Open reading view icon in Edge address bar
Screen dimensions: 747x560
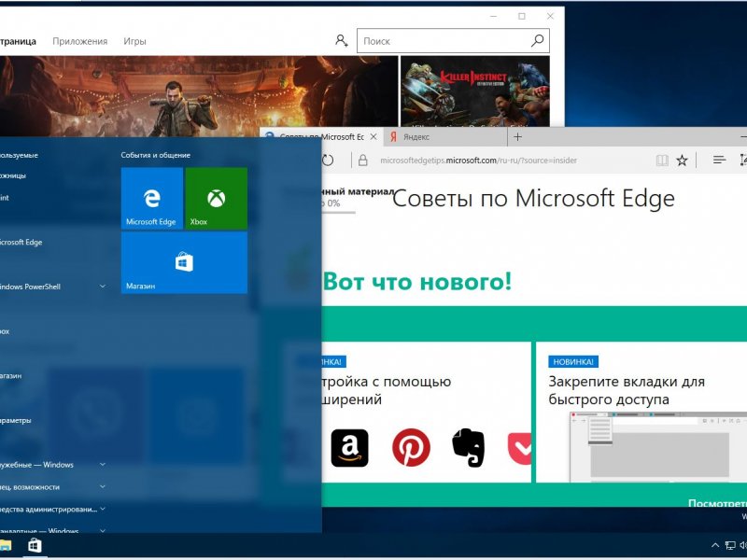(x=662, y=161)
